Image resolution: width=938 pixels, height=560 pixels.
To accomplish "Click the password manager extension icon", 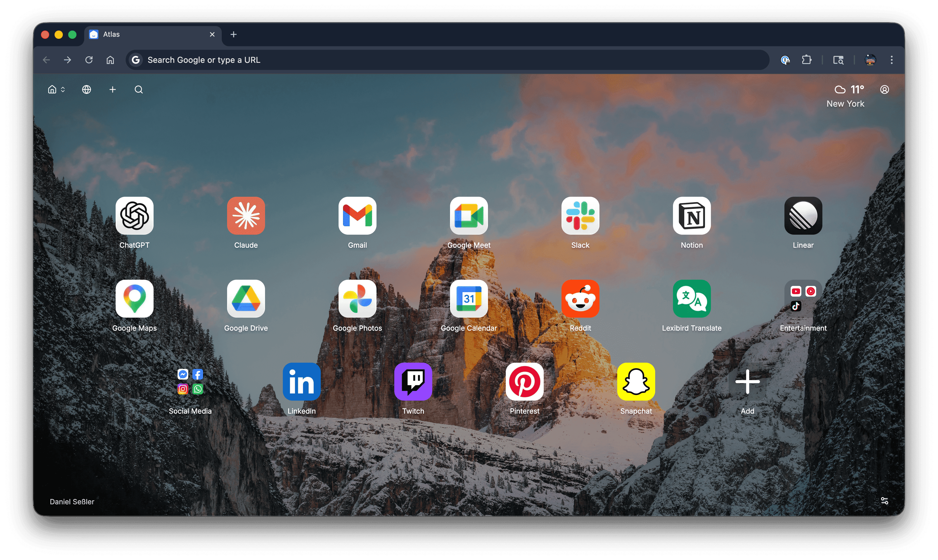I will tap(785, 60).
